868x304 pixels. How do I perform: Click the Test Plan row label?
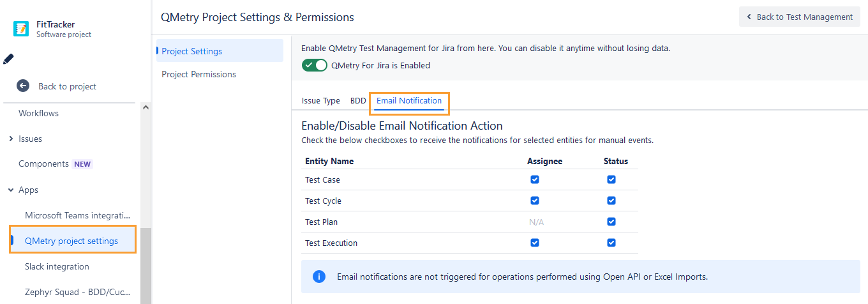click(321, 222)
